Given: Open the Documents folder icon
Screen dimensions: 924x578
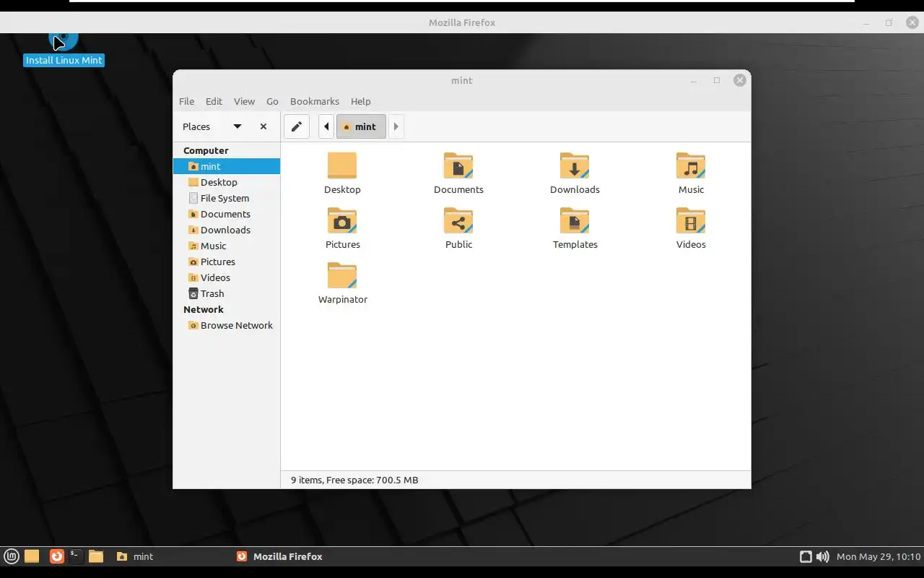Looking at the screenshot, I should click(x=458, y=165).
